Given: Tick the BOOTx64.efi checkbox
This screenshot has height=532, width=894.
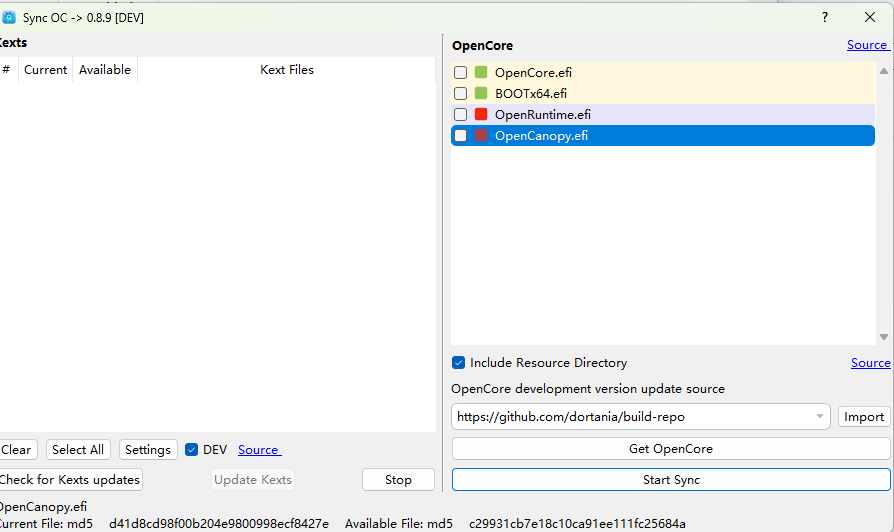Looking at the screenshot, I should click(460, 93).
